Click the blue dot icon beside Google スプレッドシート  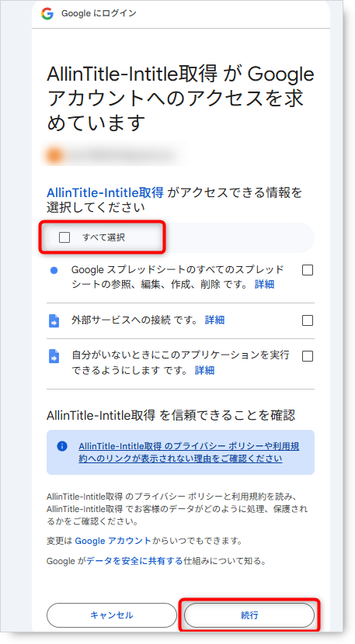pyautogui.click(x=54, y=271)
